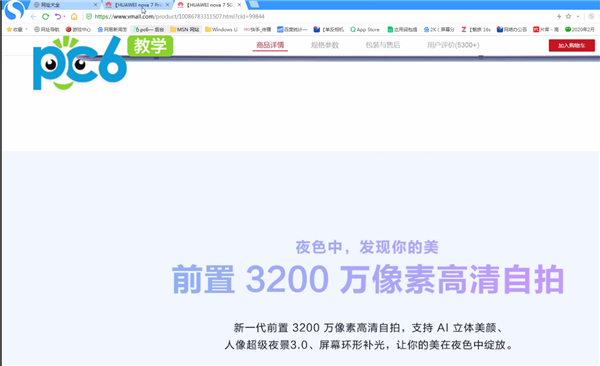Click the red 加入购物车 button

(572, 46)
